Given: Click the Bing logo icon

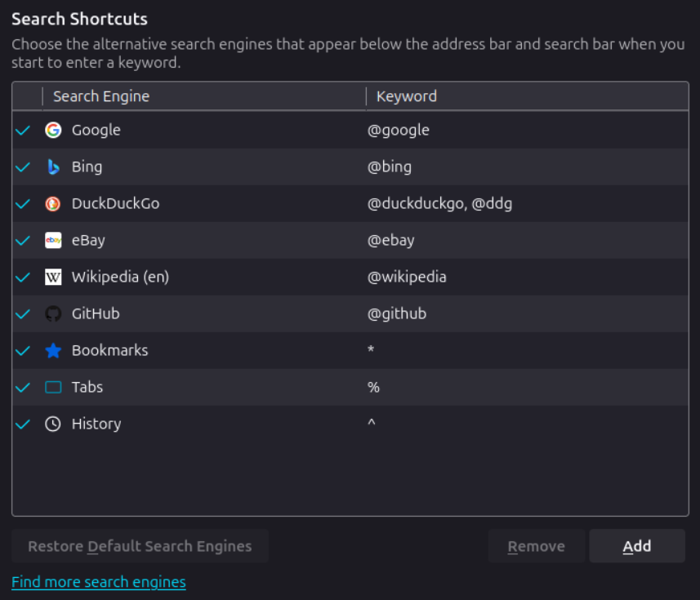Looking at the screenshot, I should pyautogui.click(x=53, y=167).
